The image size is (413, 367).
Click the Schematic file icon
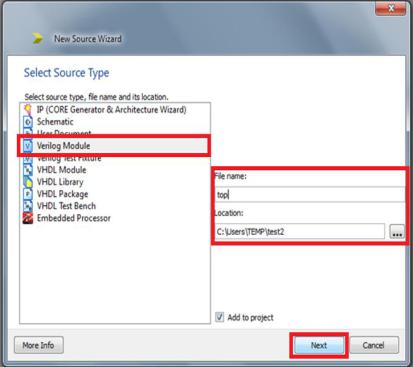click(x=28, y=122)
